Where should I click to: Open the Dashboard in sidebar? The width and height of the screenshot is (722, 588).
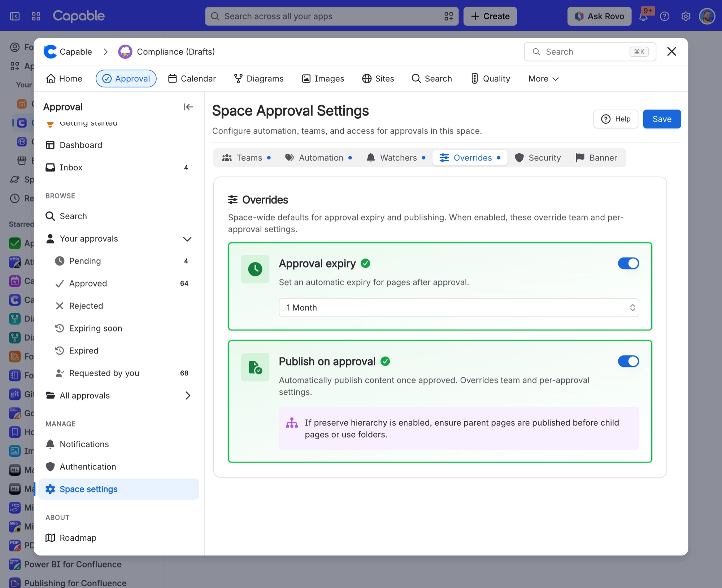[x=118, y=145]
